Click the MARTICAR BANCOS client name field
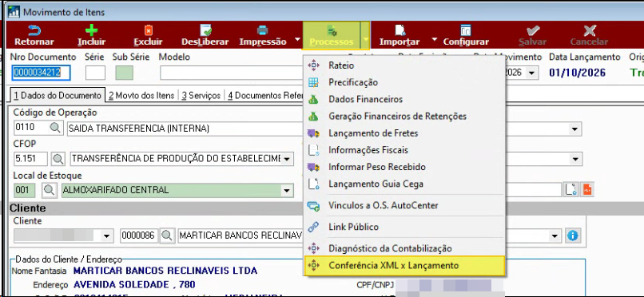 (x=241, y=236)
